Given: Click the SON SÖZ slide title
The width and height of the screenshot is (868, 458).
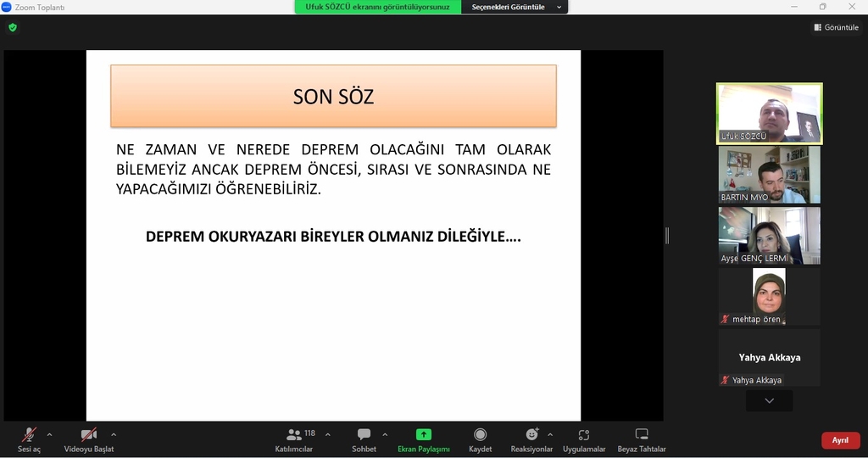Looking at the screenshot, I should click(333, 97).
